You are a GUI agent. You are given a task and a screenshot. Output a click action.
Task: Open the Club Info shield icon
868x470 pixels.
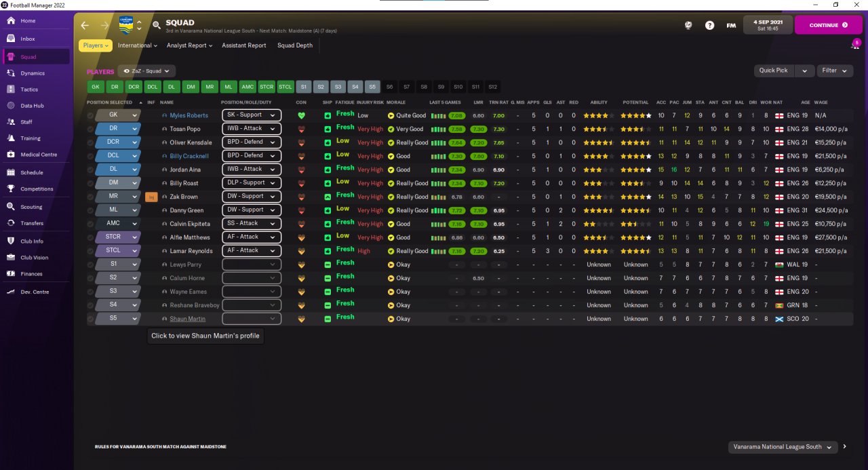(x=11, y=241)
